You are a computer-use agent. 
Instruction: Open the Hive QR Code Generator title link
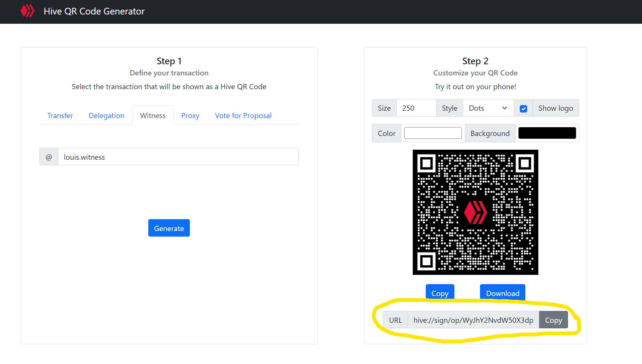pyautogui.click(x=94, y=11)
